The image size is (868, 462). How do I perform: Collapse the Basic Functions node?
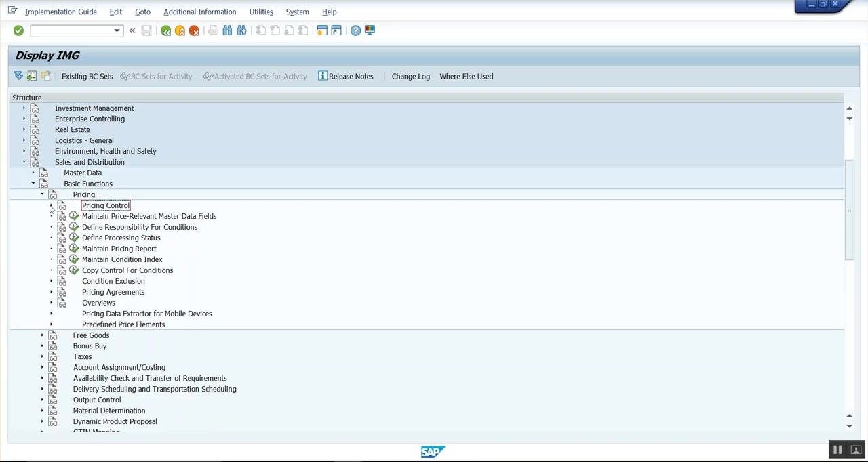tap(33, 184)
